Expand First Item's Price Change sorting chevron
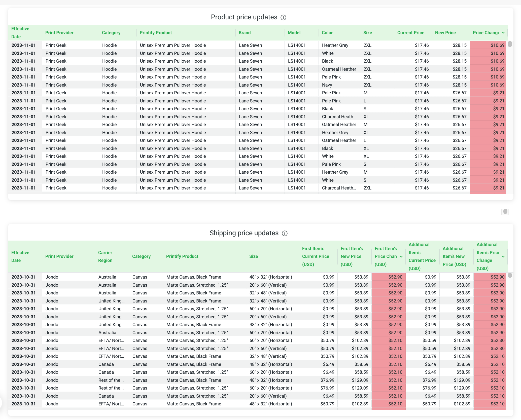This screenshot has height=420, width=521. (401, 256)
